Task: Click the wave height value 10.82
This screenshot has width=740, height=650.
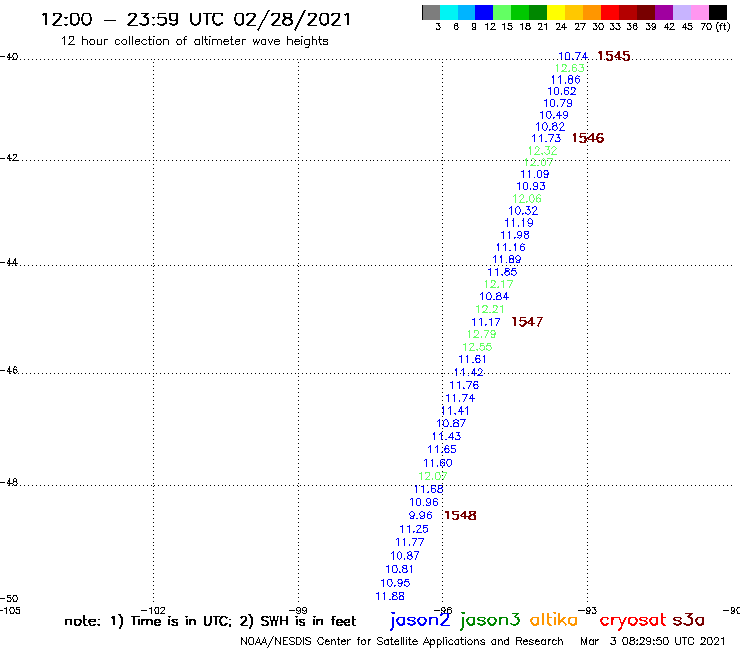Action: 550,127
